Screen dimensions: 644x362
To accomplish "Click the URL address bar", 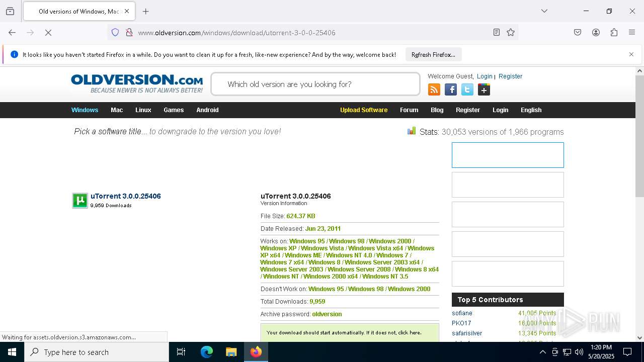I will (x=312, y=33).
